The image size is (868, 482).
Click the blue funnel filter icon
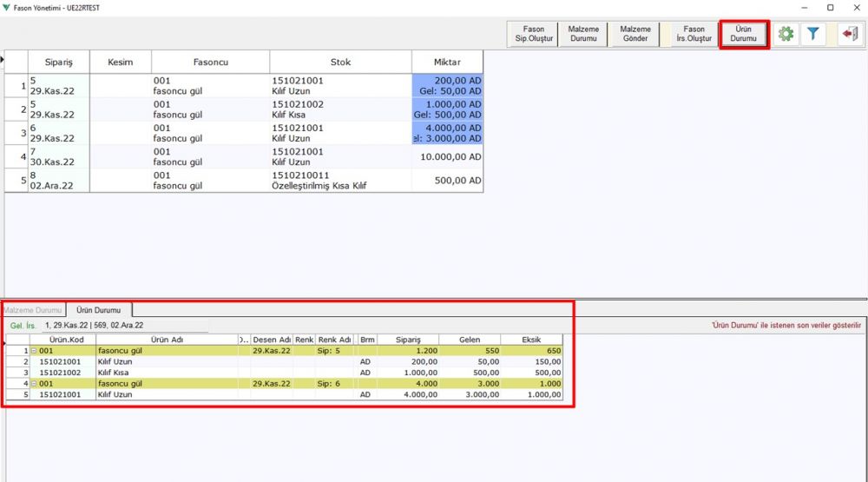click(x=813, y=34)
